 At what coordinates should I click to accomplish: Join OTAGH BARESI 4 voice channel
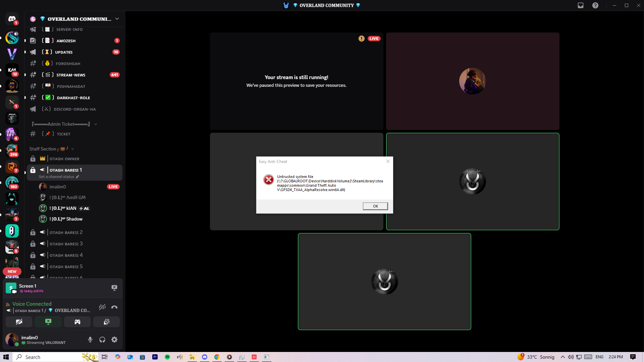pyautogui.click(x=74, y=255)
